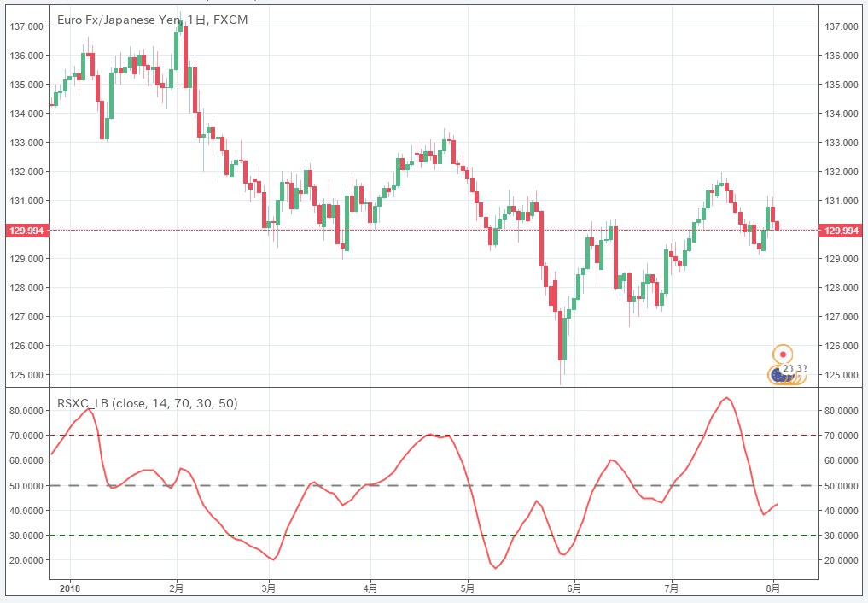Viewport: 868px width, 603px height.
Task: Pick 133.000 on the right price scale
Action: (x=842, y=143)
